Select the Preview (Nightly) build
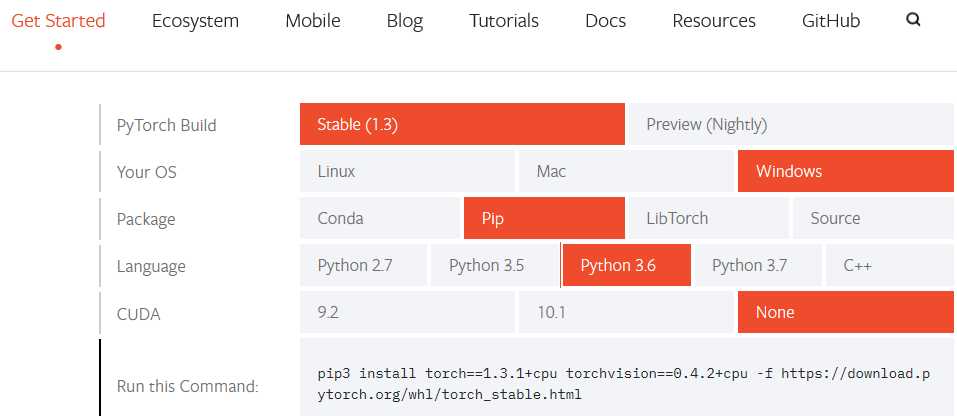The image size is (957, 416). click(791, 124)
